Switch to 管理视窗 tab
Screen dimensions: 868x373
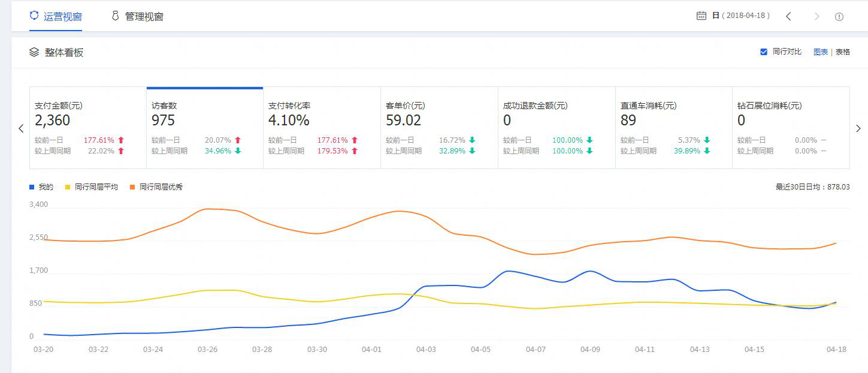pos(144,17)
